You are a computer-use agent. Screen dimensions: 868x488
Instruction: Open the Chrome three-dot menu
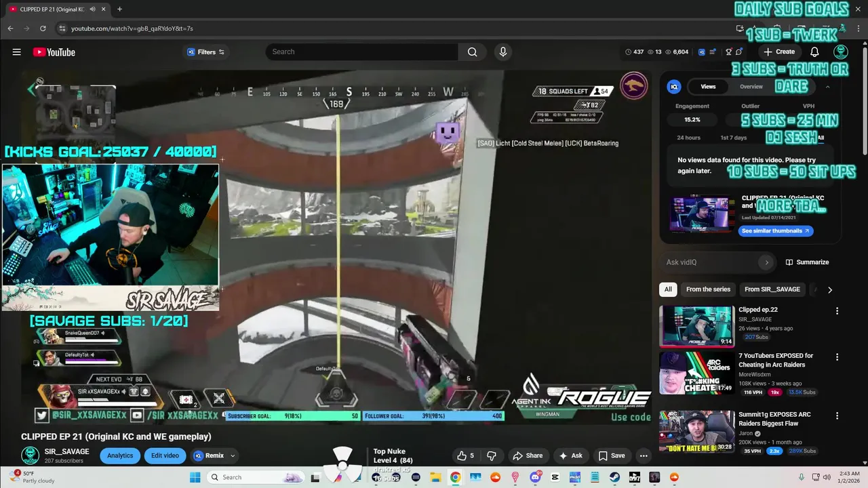858,28
